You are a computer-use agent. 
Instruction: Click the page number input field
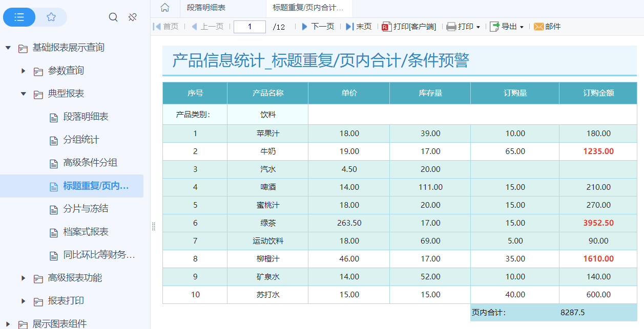pyautogui.click(x=250, y=27)
